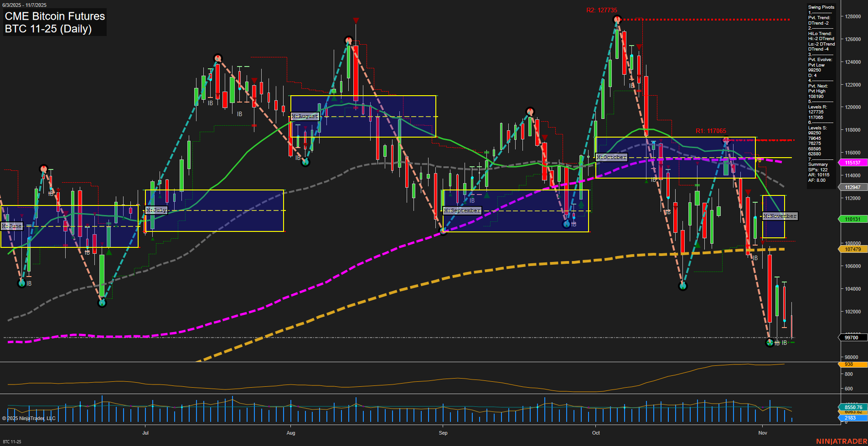Click the mid-October swing low pivot circle near 104000
The image size is (868, 446).
pyautogui.click(x=683, y=286)
